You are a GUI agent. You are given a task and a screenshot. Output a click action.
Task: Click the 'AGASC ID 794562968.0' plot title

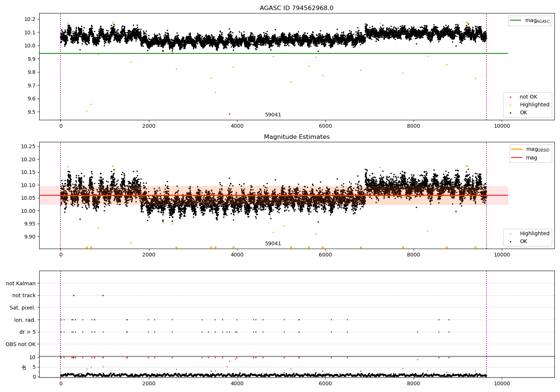[x=296, y=8]
